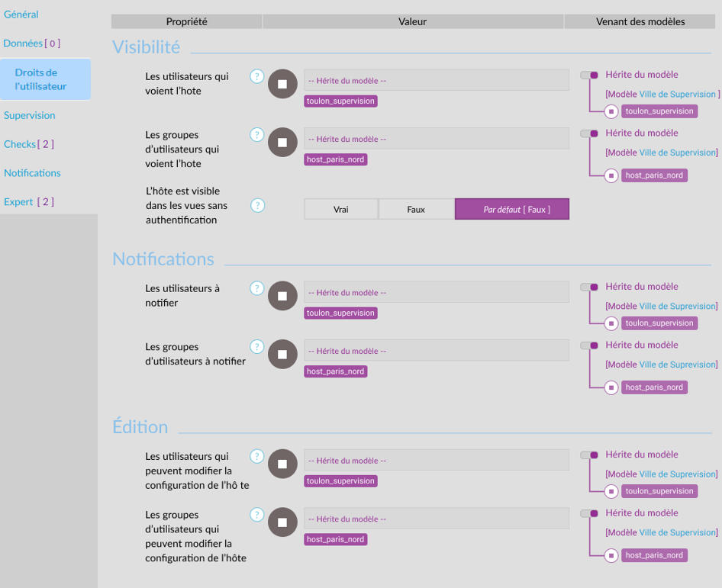Select 'Faux' for host visibility without authentication
Viewport: 722px width, 588px height.
[416, 209]
